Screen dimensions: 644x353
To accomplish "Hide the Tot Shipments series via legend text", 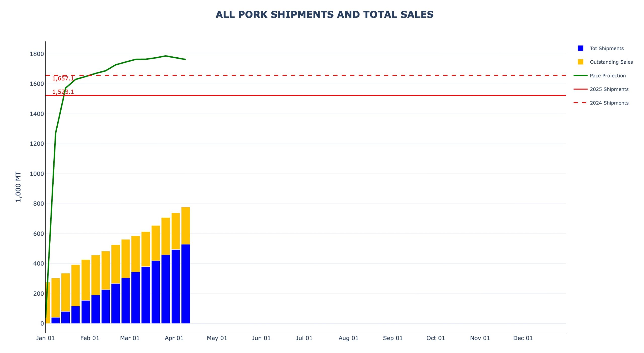I will click(x=606, y=48).
